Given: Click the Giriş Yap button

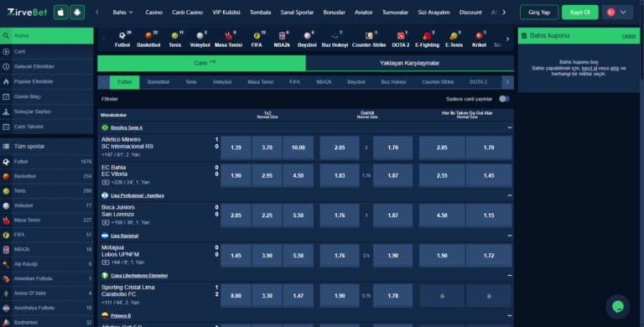Looking at the screenshot, I should (539, 13).
